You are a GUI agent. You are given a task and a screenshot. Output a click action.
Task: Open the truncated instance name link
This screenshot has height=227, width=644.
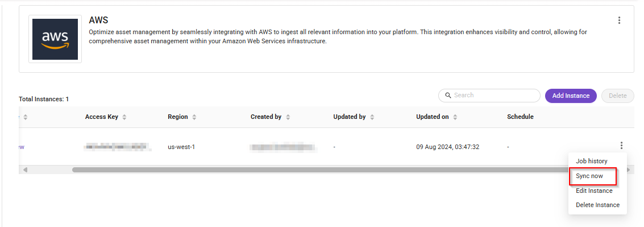22,147
